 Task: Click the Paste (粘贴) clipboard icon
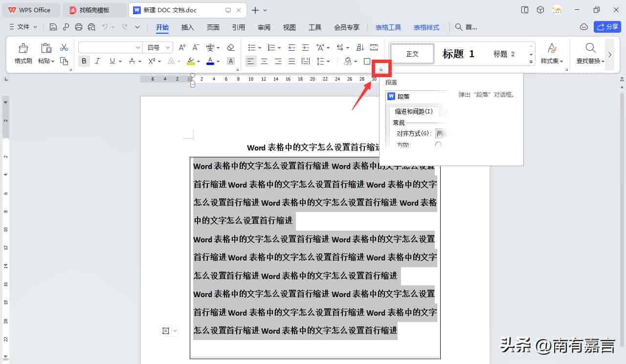tap(46, 48)
